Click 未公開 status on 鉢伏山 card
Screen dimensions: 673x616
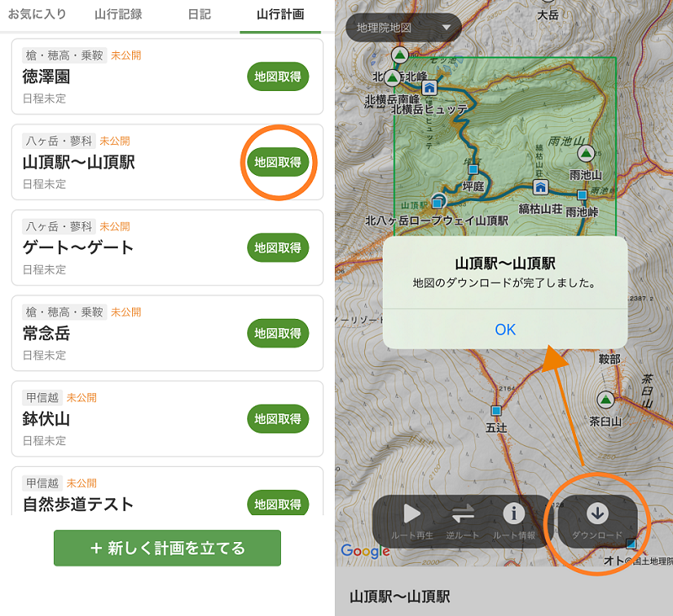pos(82,397)
